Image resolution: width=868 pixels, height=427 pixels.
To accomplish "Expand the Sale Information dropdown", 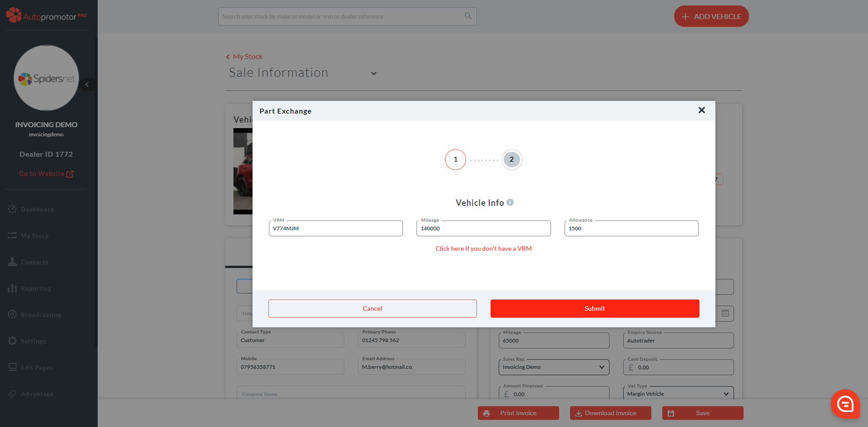I will (373, 74).
